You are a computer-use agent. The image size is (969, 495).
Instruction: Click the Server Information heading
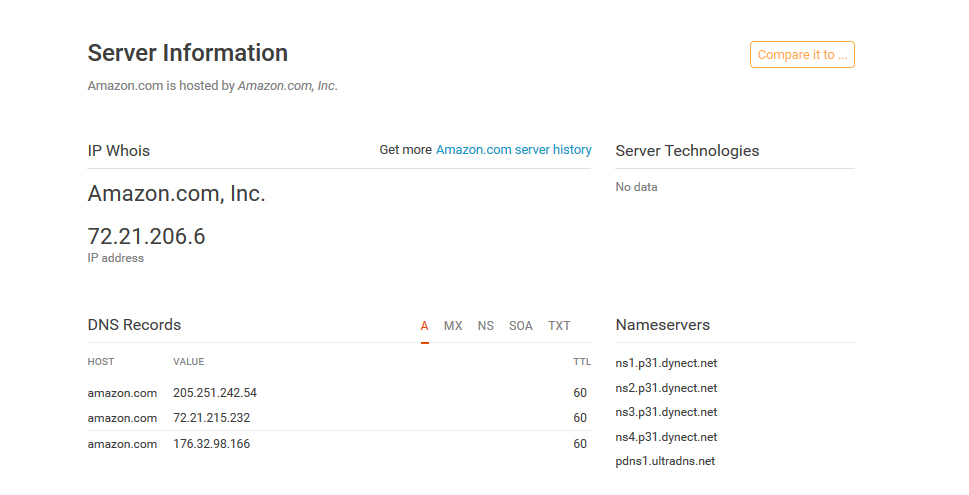tap(188, 53)
